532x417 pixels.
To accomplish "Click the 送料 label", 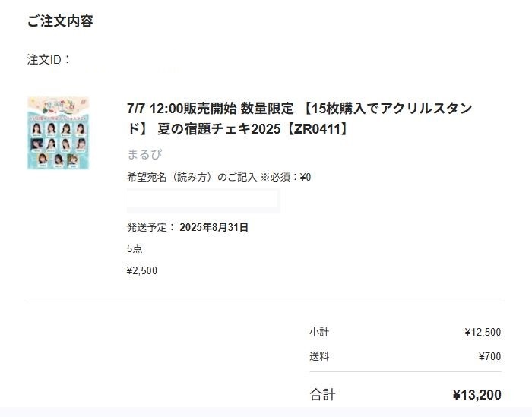I will pyautogui.click(x=319, y=356).
